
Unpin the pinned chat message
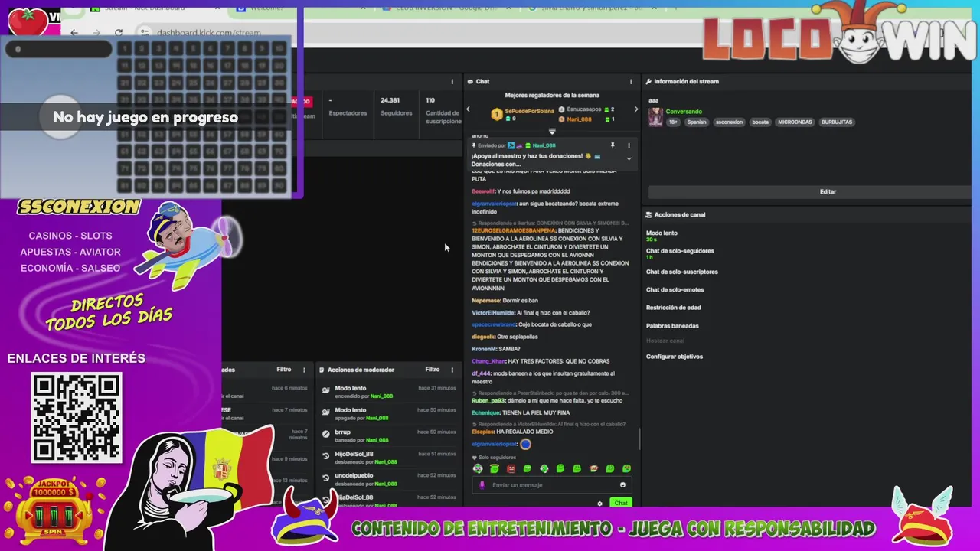[612, 145]
